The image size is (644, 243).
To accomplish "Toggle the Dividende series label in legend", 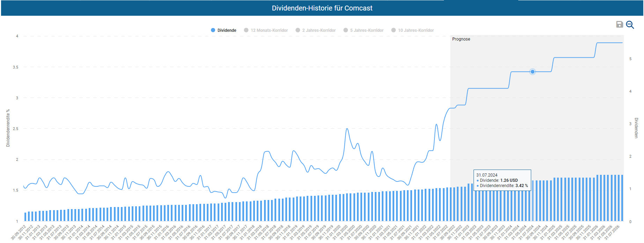I will point(227,30).
